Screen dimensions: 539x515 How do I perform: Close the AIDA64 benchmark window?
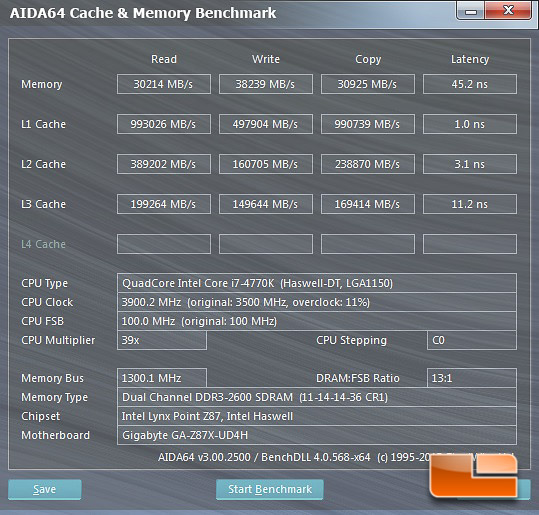508,11
